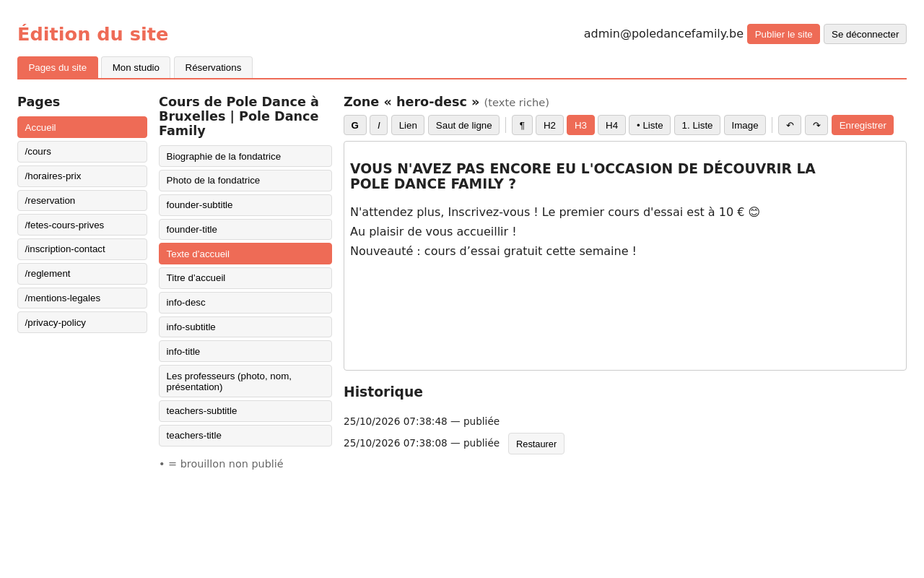Select the Biographie de la fondatrice zone
Image resolution: width=924 pixels, height=578 pixels.
245,156
